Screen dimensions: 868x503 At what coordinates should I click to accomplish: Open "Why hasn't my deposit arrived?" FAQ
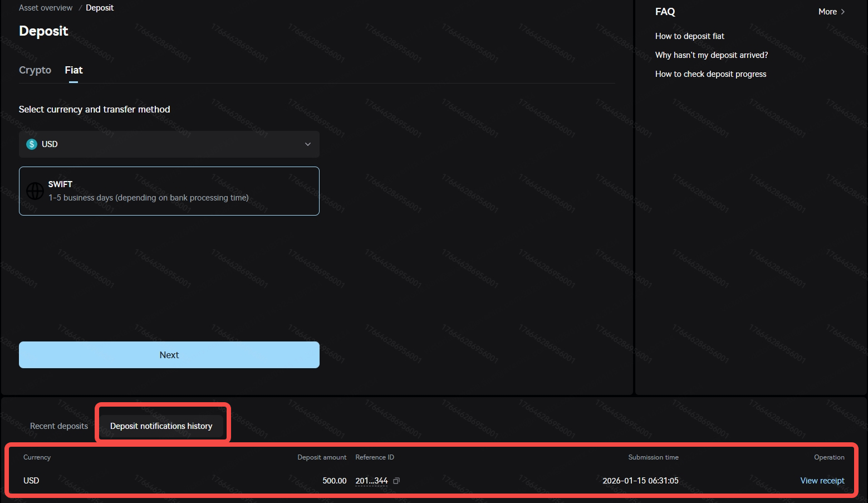point(711,55)
